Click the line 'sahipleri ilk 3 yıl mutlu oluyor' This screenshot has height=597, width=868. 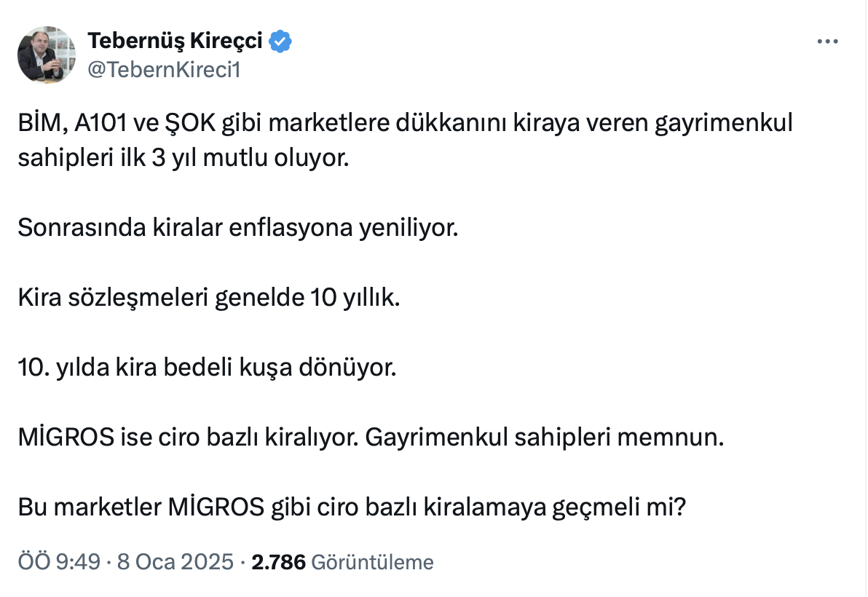(184, 158)
